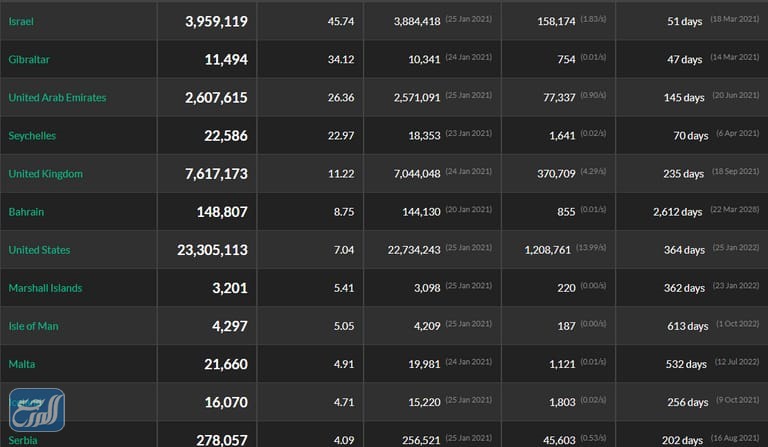Open the Marshall Islands link

45,287
